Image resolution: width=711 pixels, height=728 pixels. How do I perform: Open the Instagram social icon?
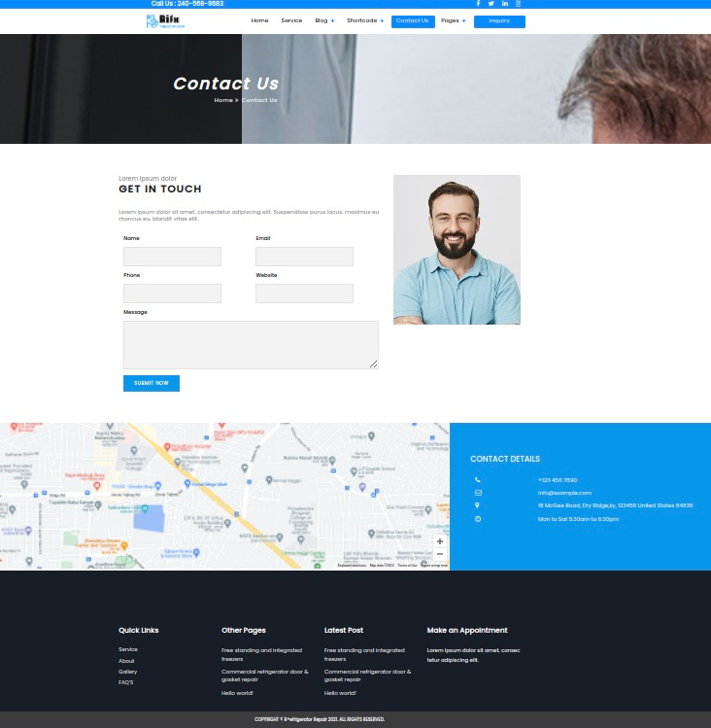pos(518,4)
